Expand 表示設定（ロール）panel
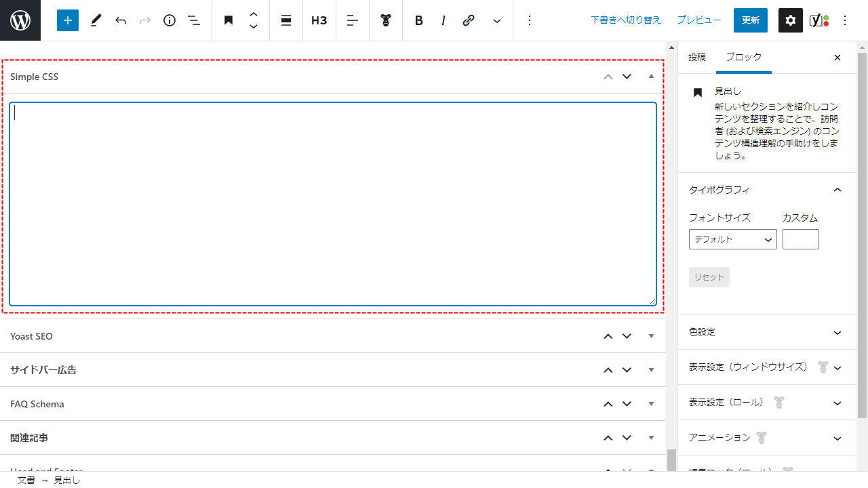868x488 pixels. [767, 403]
